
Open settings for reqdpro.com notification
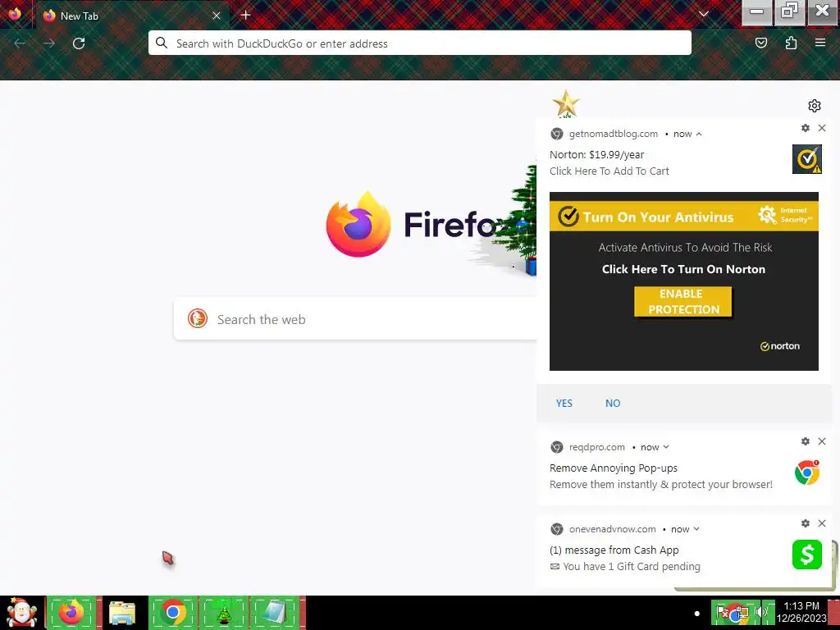tap(805, 441)
